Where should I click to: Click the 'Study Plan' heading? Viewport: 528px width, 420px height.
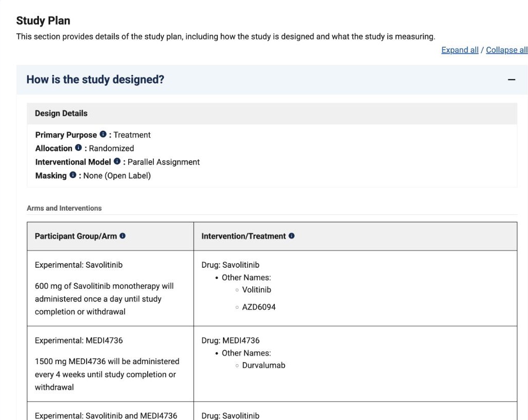(x=43, y=21)
